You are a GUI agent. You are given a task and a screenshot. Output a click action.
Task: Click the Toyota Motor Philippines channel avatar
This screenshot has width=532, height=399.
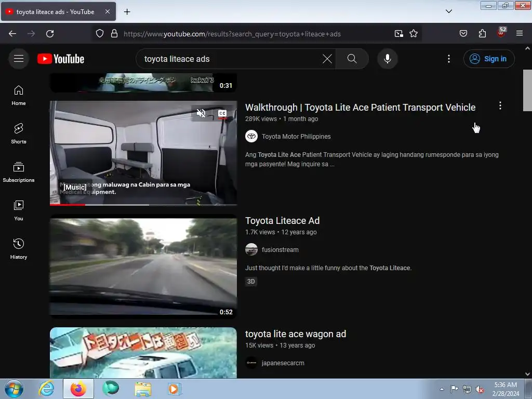[251, 137]
